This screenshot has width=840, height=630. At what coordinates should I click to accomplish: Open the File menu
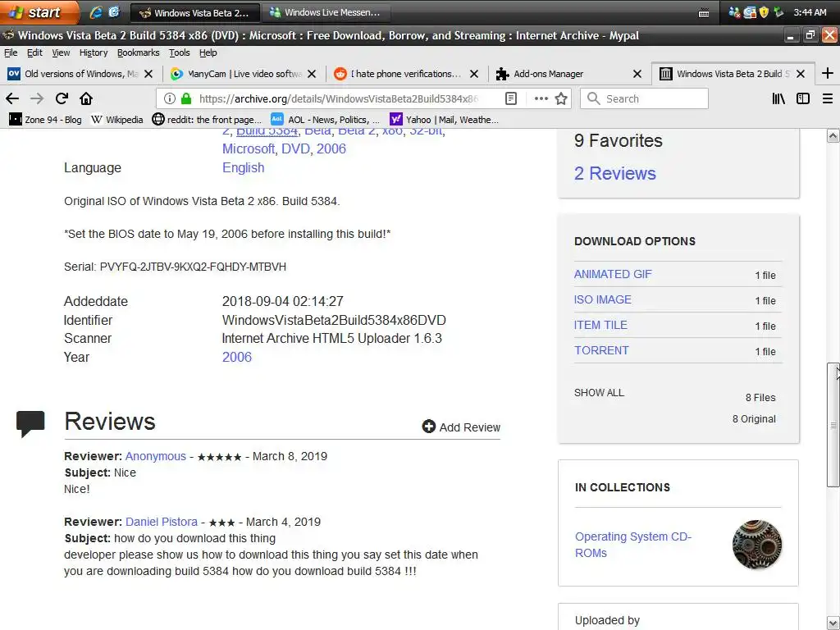coord(11,52)
